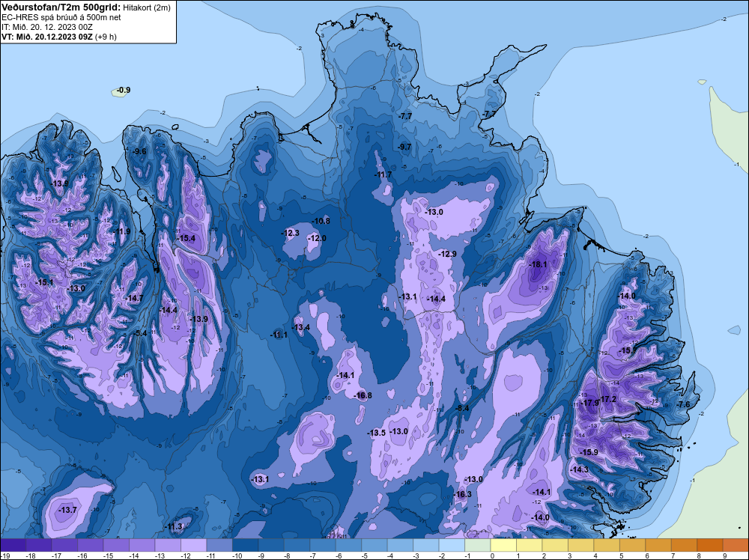Select the -10 legend color swatch

point(245,545)
